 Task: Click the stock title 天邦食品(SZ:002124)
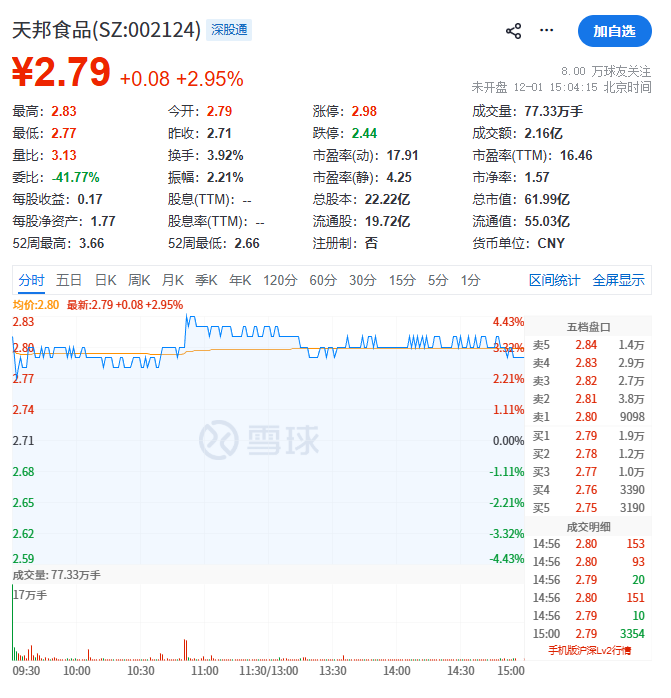pos(106,30)
